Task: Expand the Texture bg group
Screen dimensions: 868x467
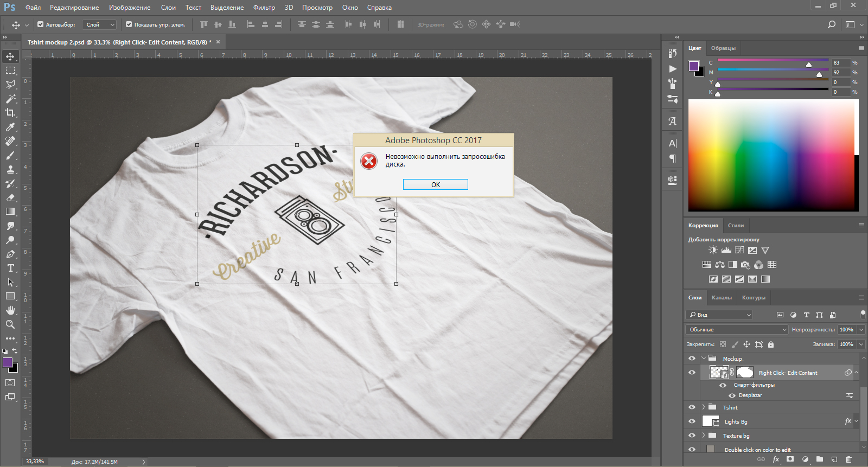Action: 704,436
